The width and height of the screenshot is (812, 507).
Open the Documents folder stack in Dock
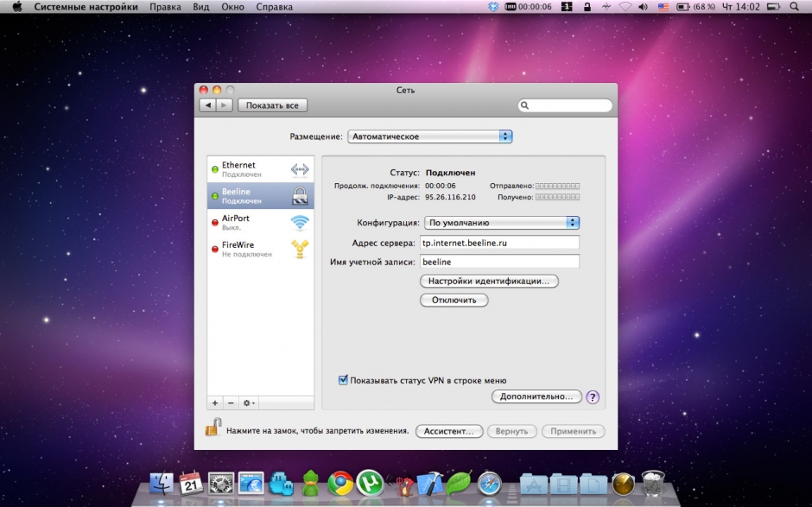pos(593,485)
